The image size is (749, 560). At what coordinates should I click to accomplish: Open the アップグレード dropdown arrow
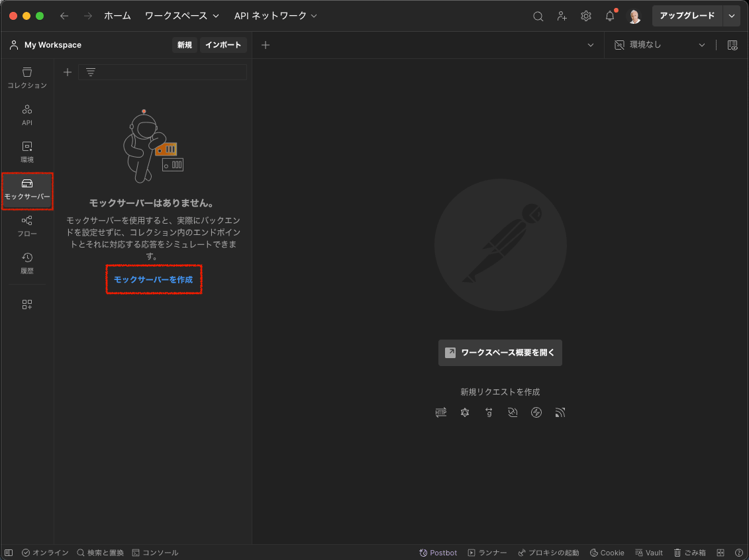(731, 16)
